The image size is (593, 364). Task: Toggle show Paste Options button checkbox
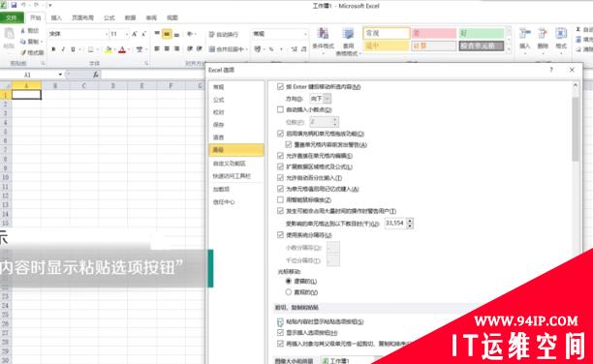click(x=280, y=321)
